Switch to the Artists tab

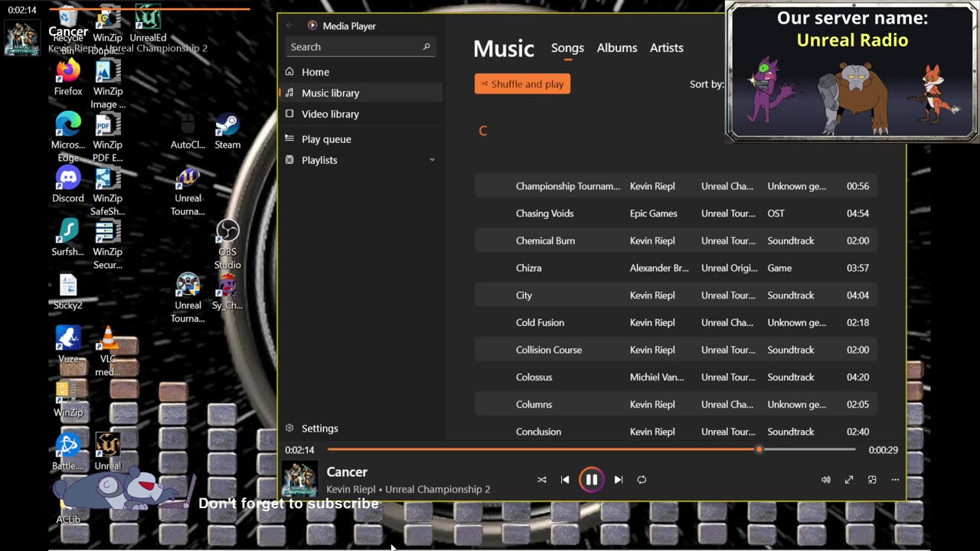click(667, 47)
